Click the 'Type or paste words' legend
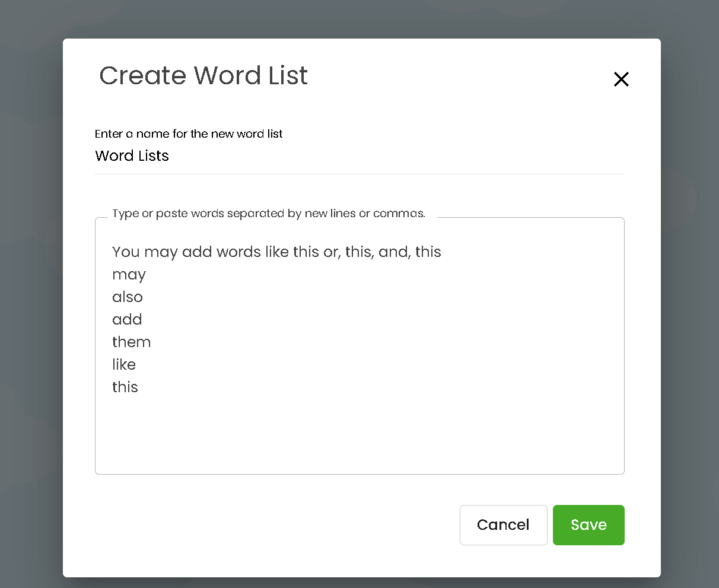 tap(269, 214)
